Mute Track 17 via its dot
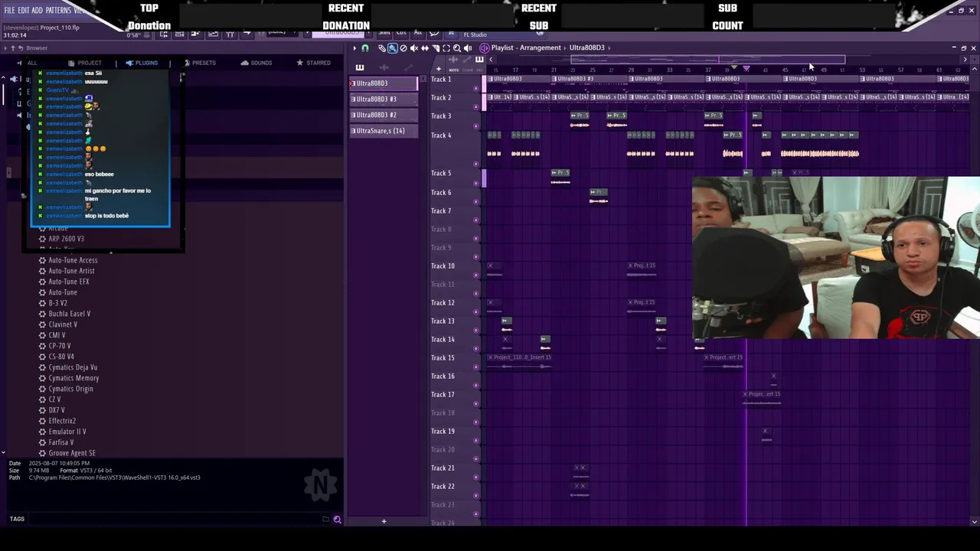Image resolution: width=980 pixels, height=551 pixels. [476, 403]
